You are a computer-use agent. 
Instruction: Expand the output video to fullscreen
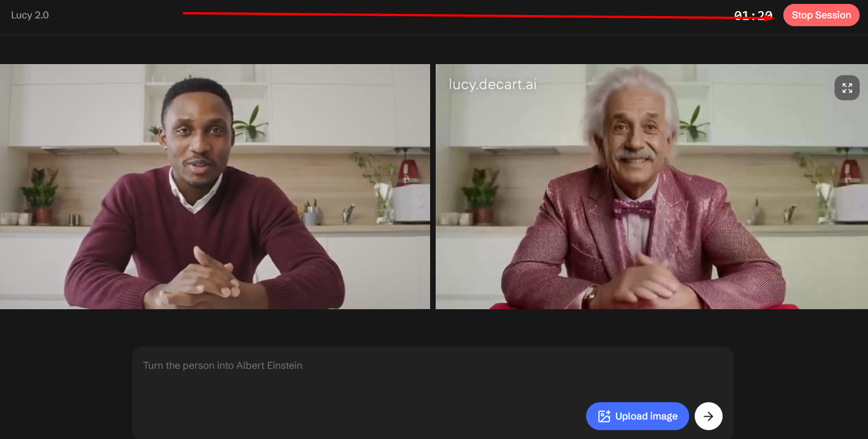click(847, 88)
